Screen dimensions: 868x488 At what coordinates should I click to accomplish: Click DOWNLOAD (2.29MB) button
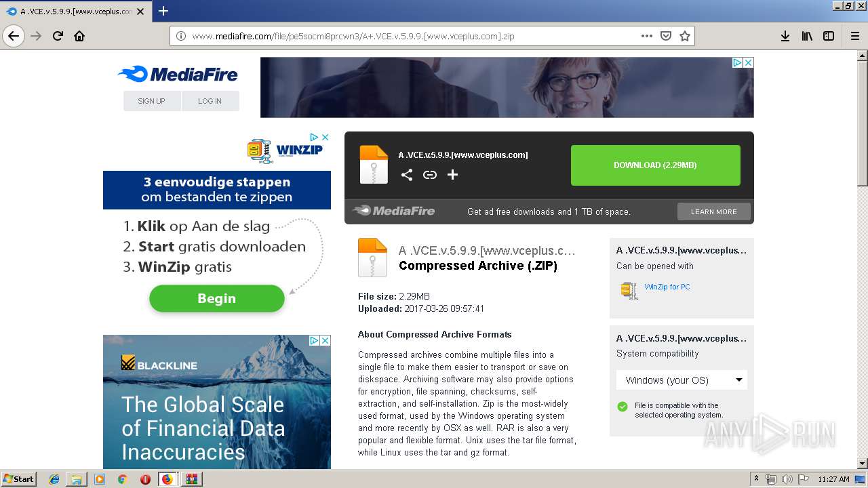(655, 165)
